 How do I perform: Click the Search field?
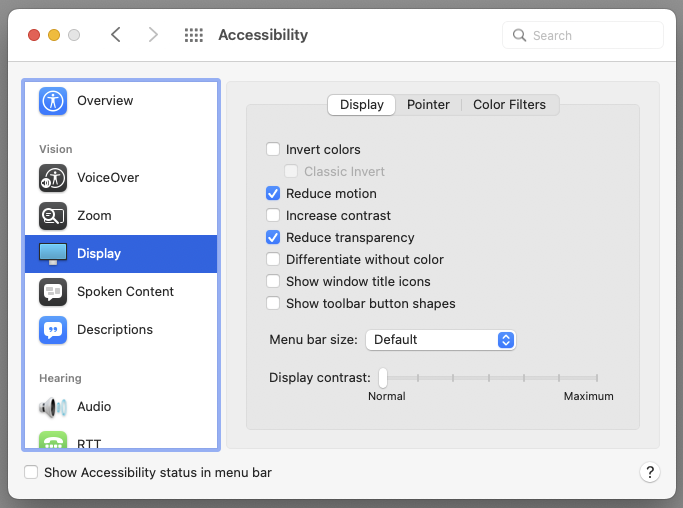583,35
